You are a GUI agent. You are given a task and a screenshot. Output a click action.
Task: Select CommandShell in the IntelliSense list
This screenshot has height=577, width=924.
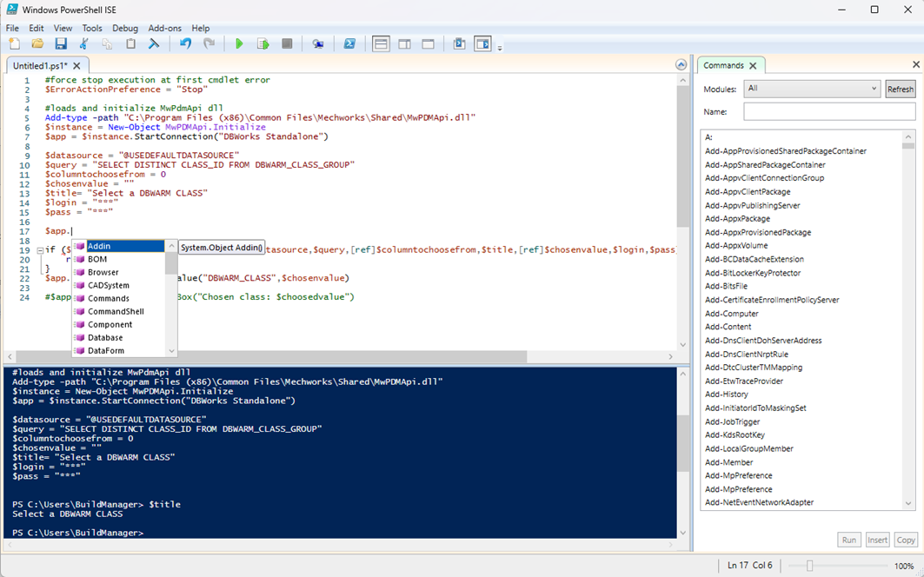(118, 311)
